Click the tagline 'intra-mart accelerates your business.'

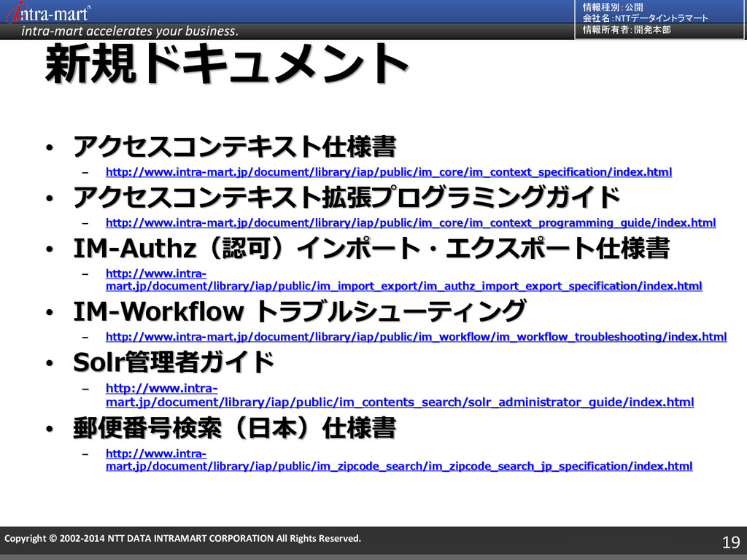click(x=130, y=31)
